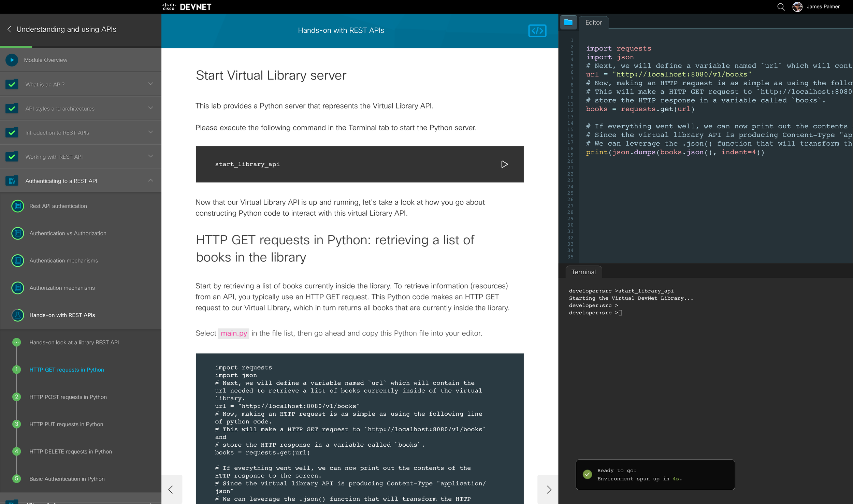
Task: Select the Terminal tab
Action: [583, 272]
